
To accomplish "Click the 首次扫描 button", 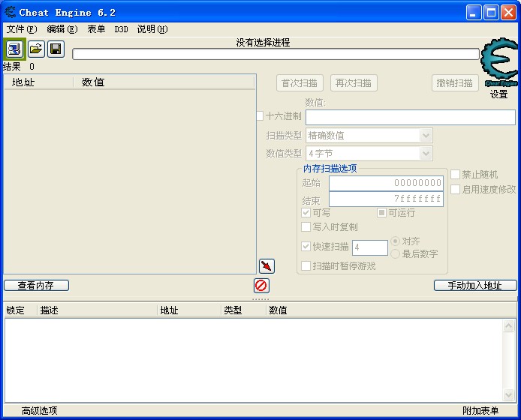I will [300, 83].
